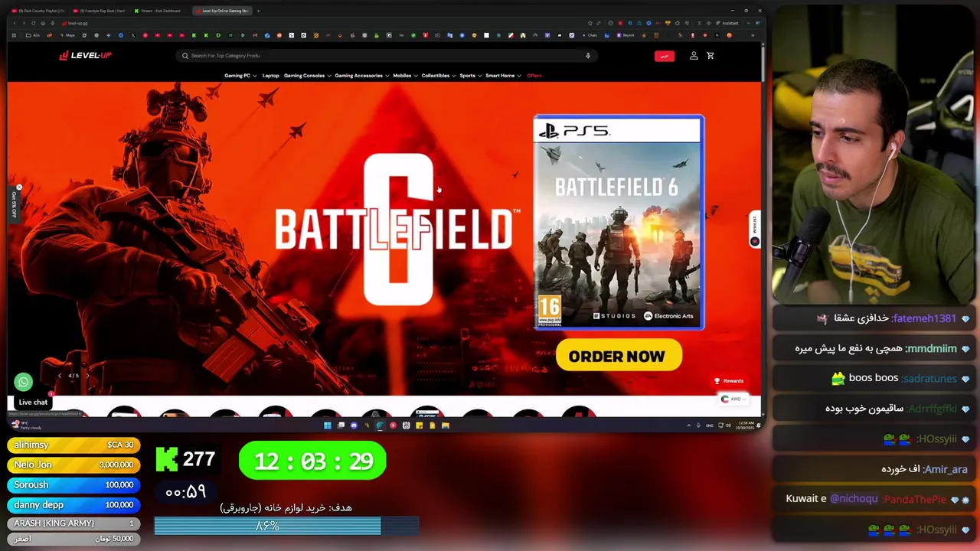The width and height of the screenshot is (980, 551).
Task: Go to previous banner slide arrow
Action: click(60, 376)
